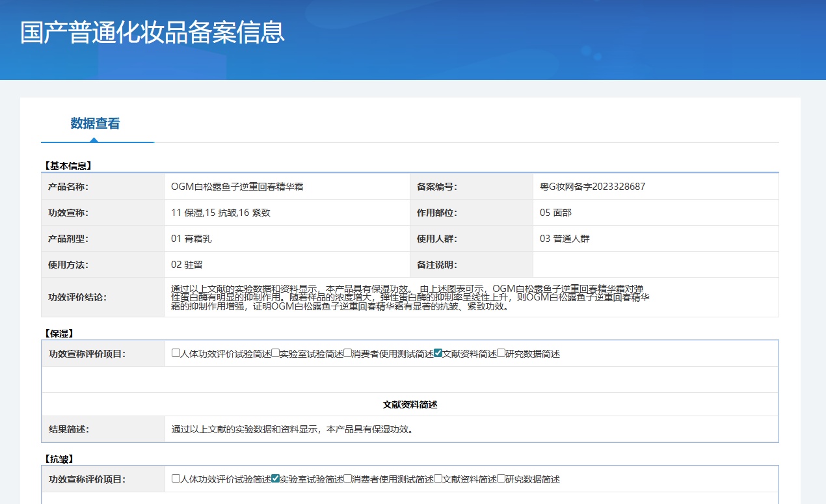Check 人体功效评价试验简述 in the 保湿 section
Image resolution: width=826 pixels, height=504 pixels.
[x=176, y=353]
